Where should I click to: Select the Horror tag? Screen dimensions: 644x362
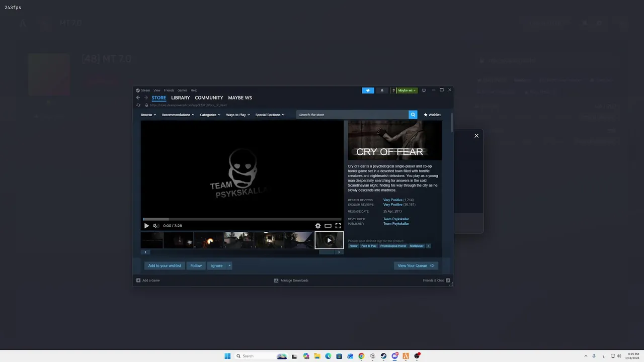pyautogui.click(x=354, y=246)
